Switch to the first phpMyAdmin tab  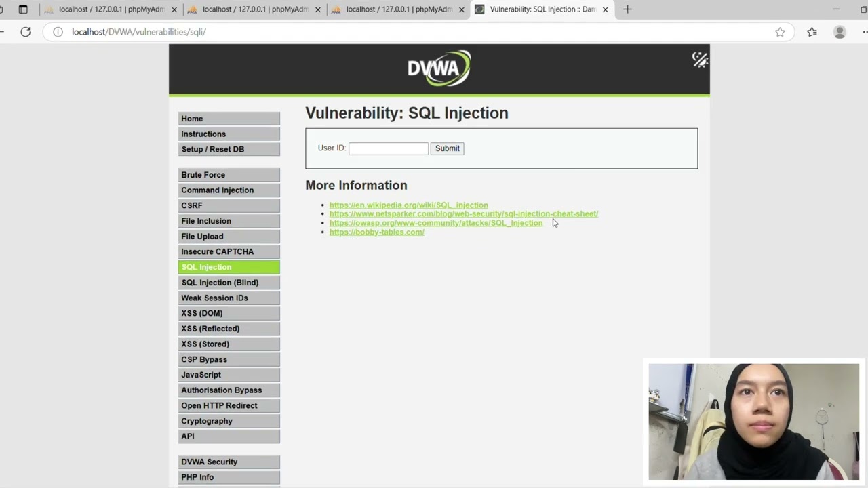110,9
